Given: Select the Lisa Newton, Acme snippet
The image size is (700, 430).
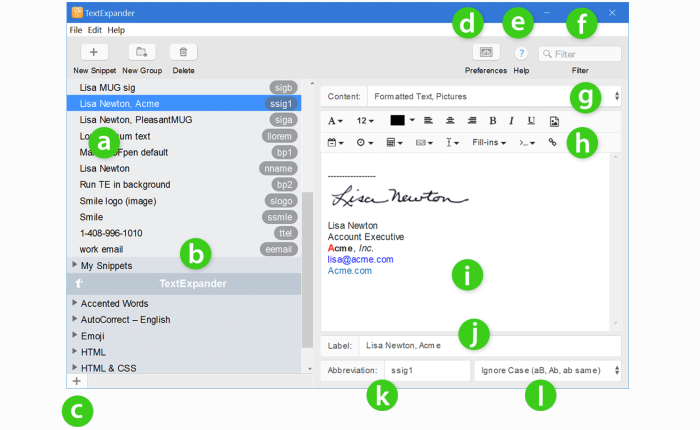Looking at the screenshot, I should coord(184,104).
